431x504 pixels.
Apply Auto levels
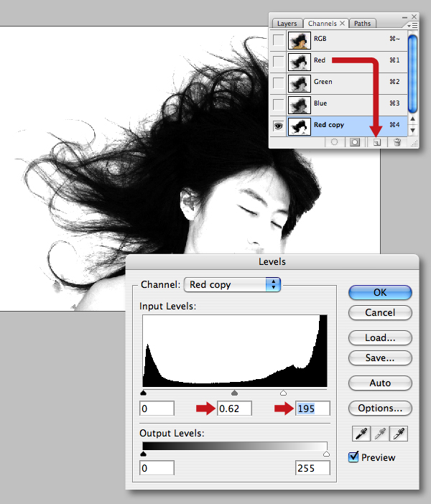pyautogui.click(x=380, y=383)
